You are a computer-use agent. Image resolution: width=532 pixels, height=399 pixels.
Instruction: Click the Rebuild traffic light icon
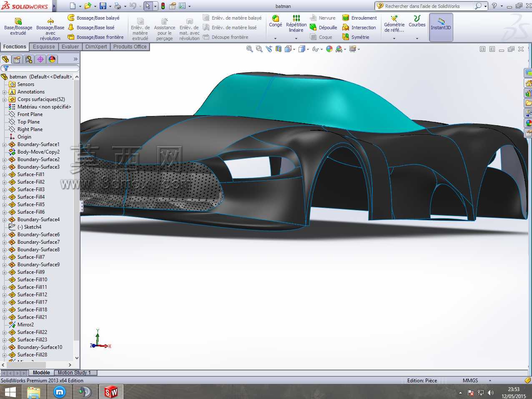[x=163, y=6]
